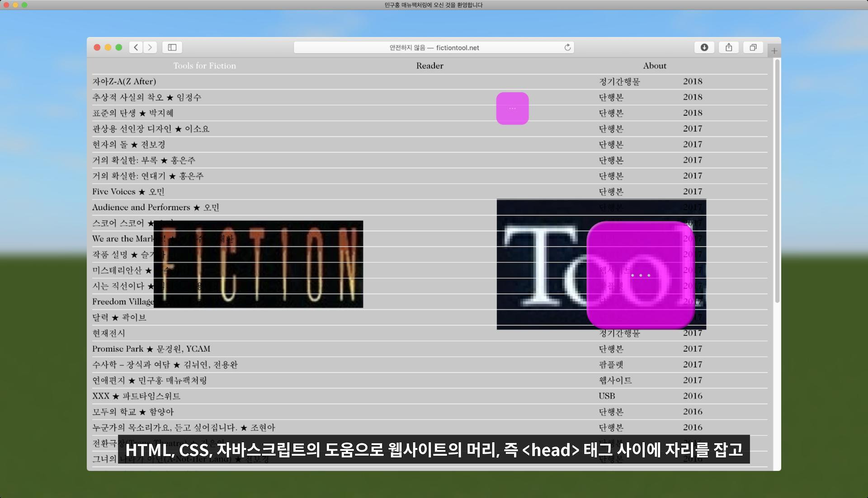The width and height of the screenshot is (868, 498).
Task: Reload the fictiontool.net page
Action: pos(567,47)
